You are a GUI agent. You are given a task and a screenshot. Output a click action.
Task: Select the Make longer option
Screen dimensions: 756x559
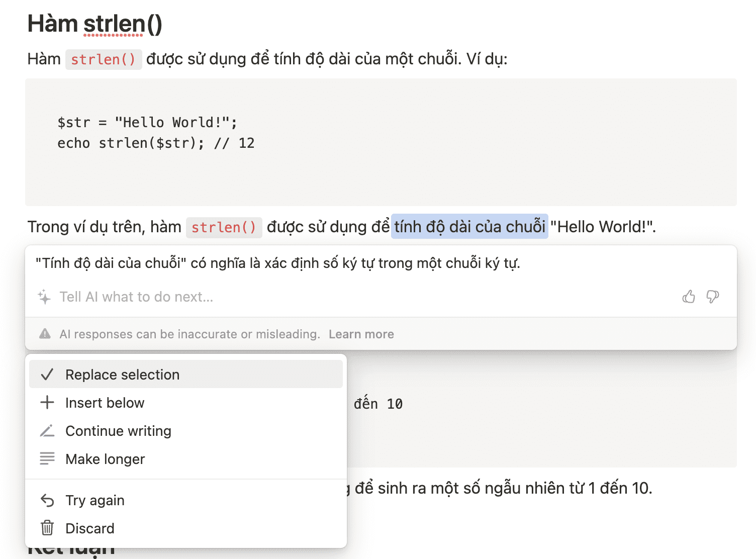click(105, 459)
